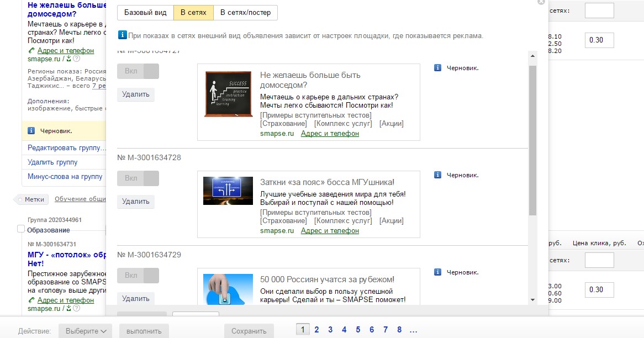
Task: Close the preview popup with the X
Action: pos(541,2)
